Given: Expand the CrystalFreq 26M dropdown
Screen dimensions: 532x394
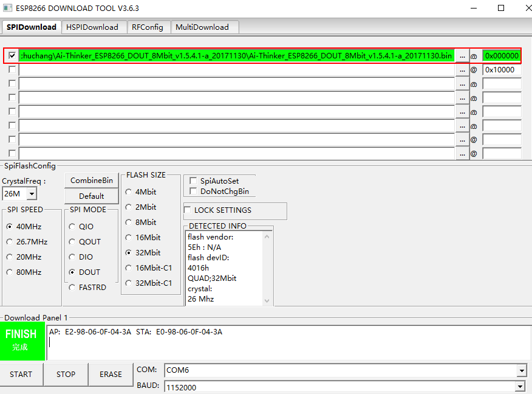Looking at the screenshot, I should click(x=32, y=194).
